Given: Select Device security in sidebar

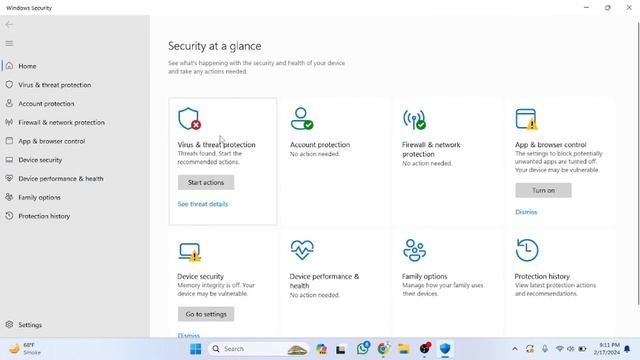Looking at the screenshot, I should pyautogui.click(x=40, y=160).
